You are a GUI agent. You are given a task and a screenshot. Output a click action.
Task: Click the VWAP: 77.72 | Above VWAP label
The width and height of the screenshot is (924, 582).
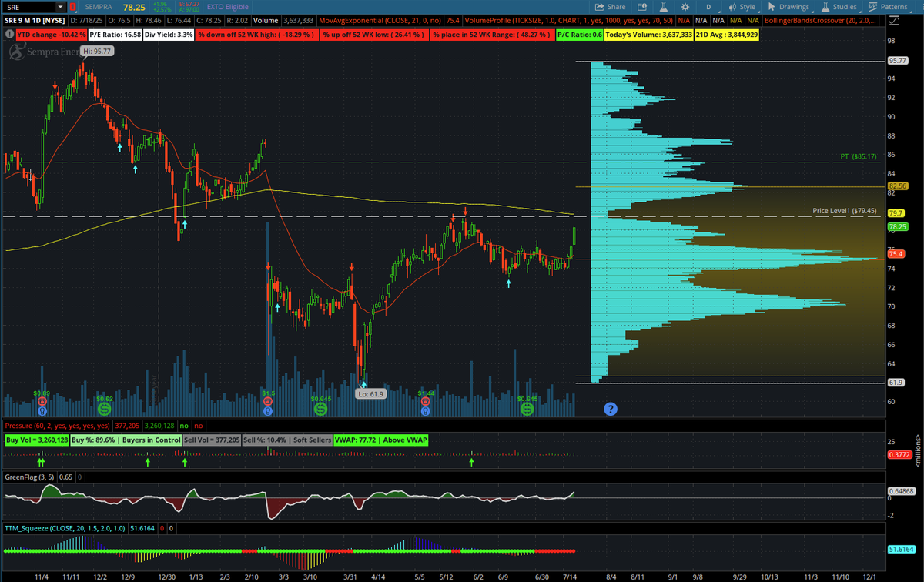381,440
